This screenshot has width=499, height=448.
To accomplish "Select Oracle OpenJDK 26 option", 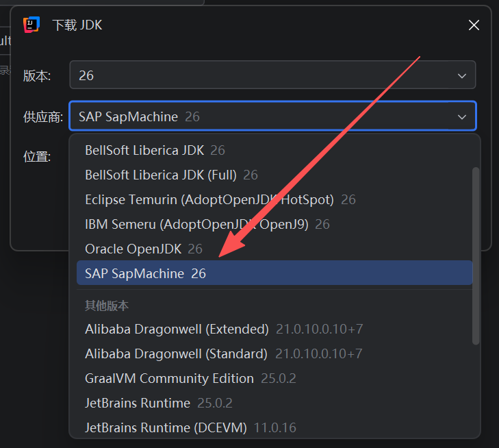I will click(x=144, y=249).
